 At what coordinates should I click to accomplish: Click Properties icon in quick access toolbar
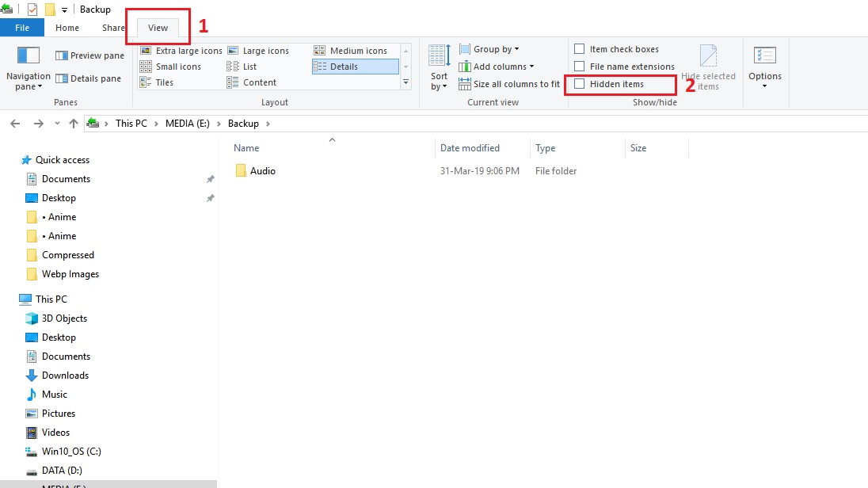coord(32,10)
